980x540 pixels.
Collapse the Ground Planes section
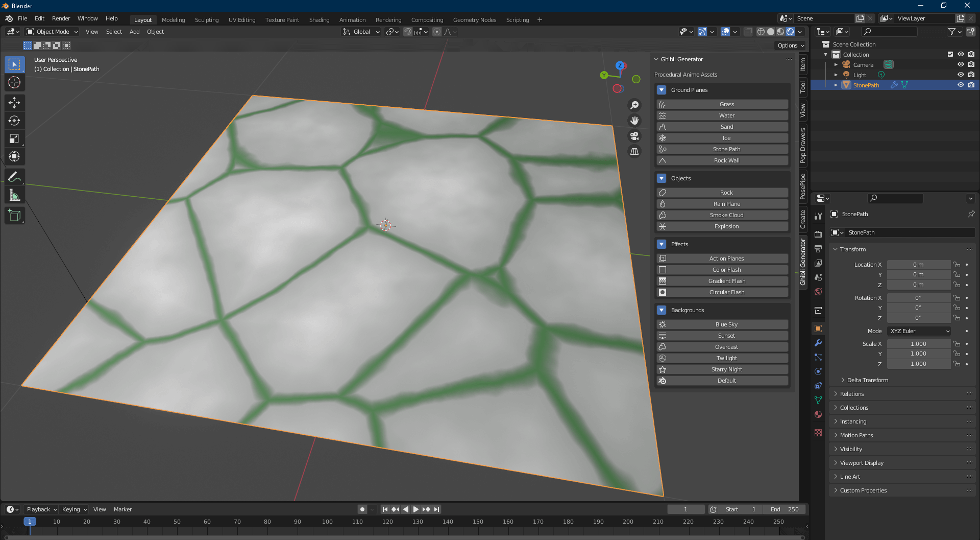[661, 90]
